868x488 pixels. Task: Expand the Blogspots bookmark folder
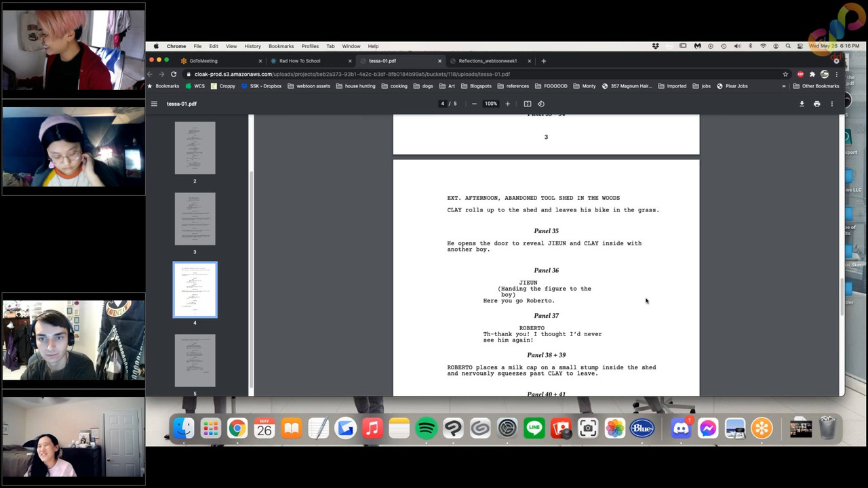tap(476, 86)
